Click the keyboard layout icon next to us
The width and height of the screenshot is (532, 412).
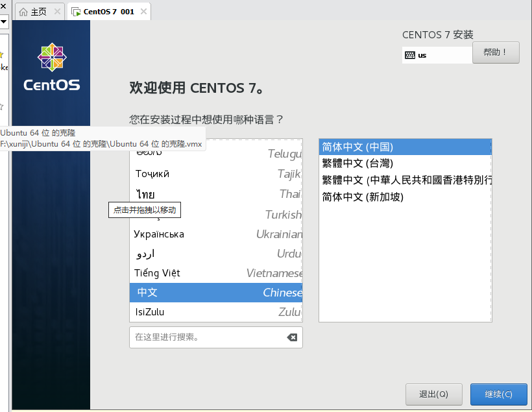[x=410, y=55]
